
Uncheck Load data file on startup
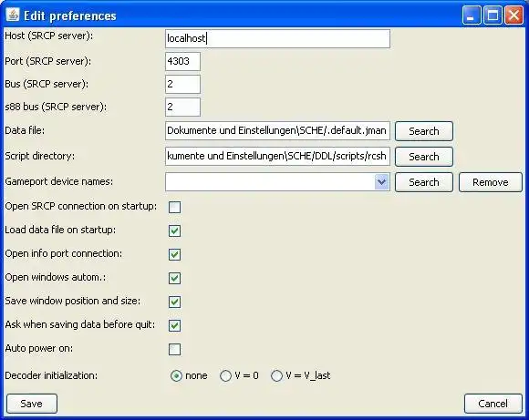(x=174, y=230)
